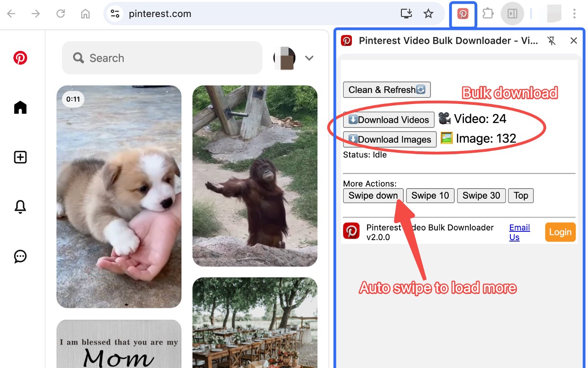Screen dimensions: 588x368
Task: Click the Download Videos button
Action: click(x=389, y=120)
